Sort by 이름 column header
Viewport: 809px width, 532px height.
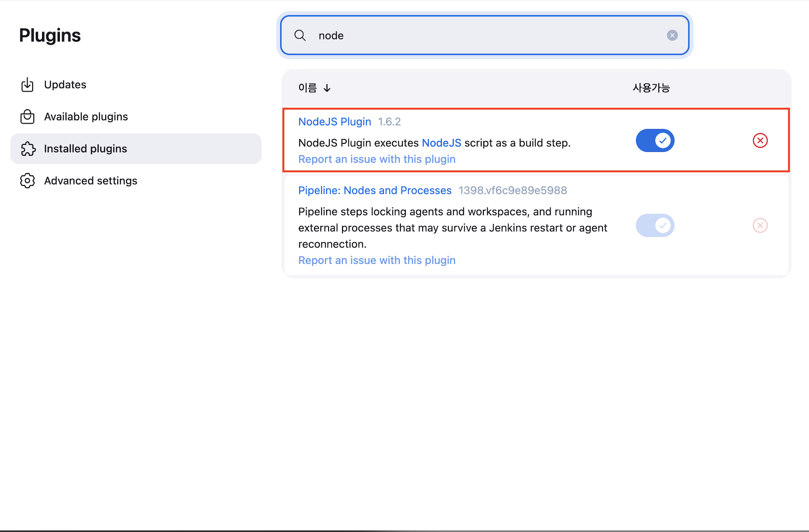308,88
